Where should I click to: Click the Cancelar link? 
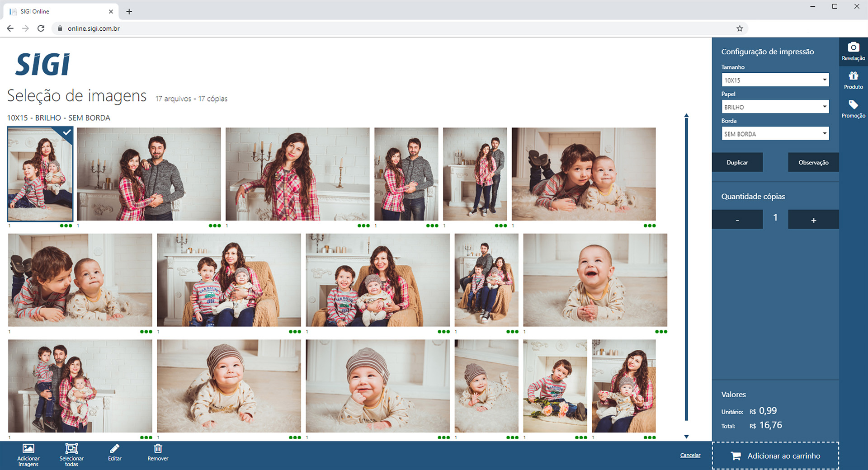tap(690, 455)
